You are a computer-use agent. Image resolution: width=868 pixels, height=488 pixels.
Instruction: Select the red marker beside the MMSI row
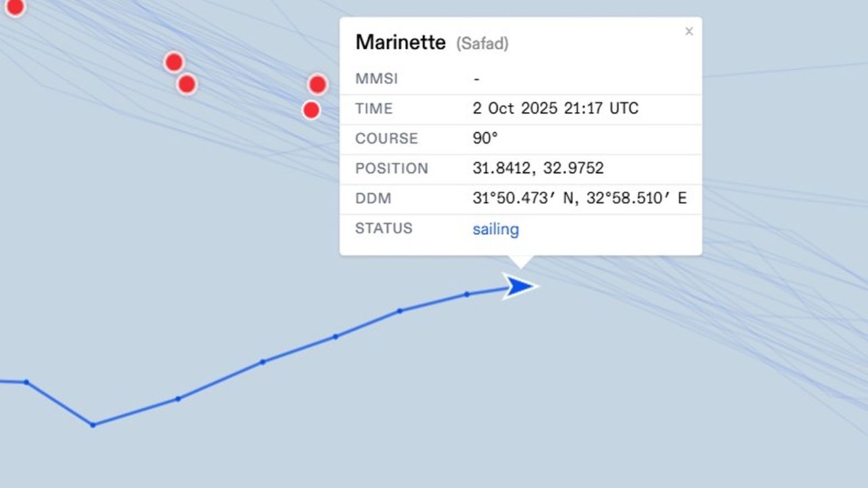tap(317, 85)
